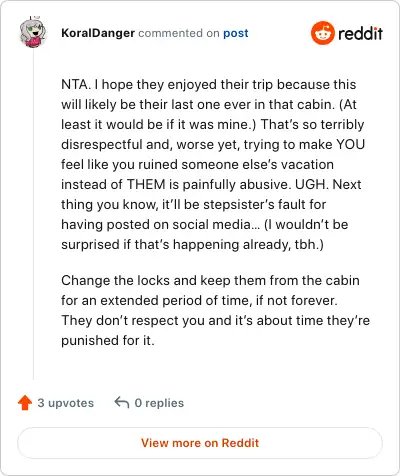
Task: Click 'View more on Reddit' button
Action: [x=200, y=443]
